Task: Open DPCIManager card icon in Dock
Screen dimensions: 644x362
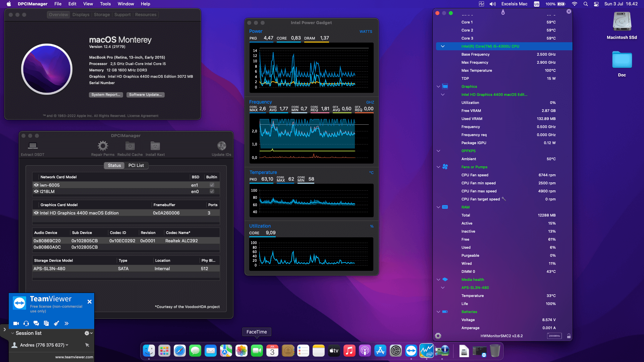Action: click(442, 351)
